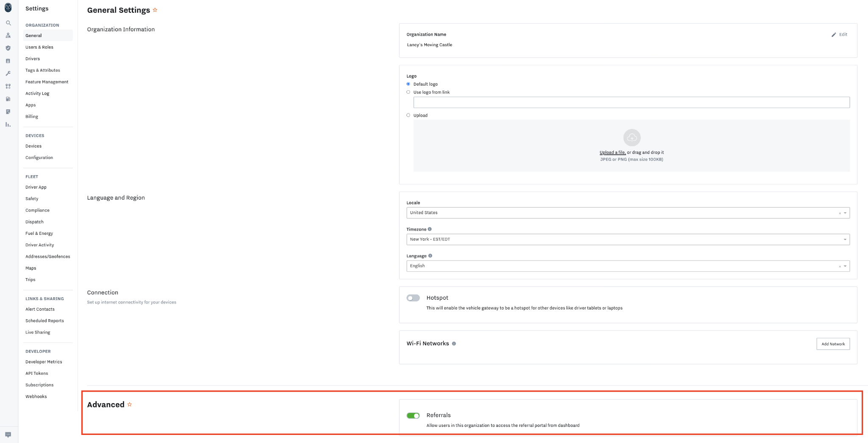Click the Upload a file link
The height and width of the screenshot is (443, 868).
[612, 153]
